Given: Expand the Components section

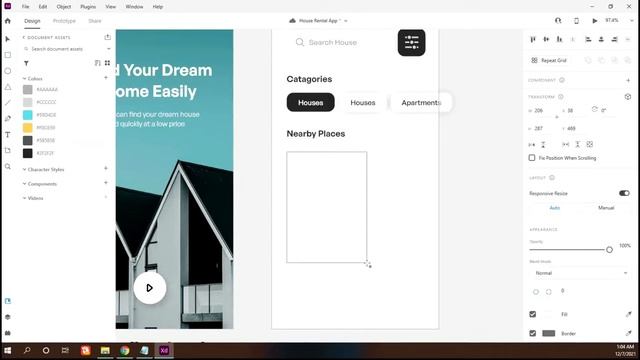Looking at the screenshot, I should pos(24,184).
